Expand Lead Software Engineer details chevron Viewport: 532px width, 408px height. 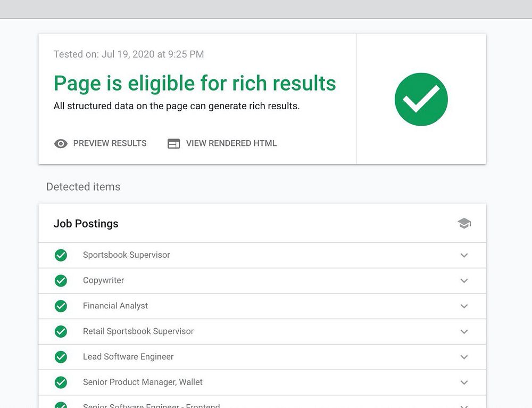point(464,357)
